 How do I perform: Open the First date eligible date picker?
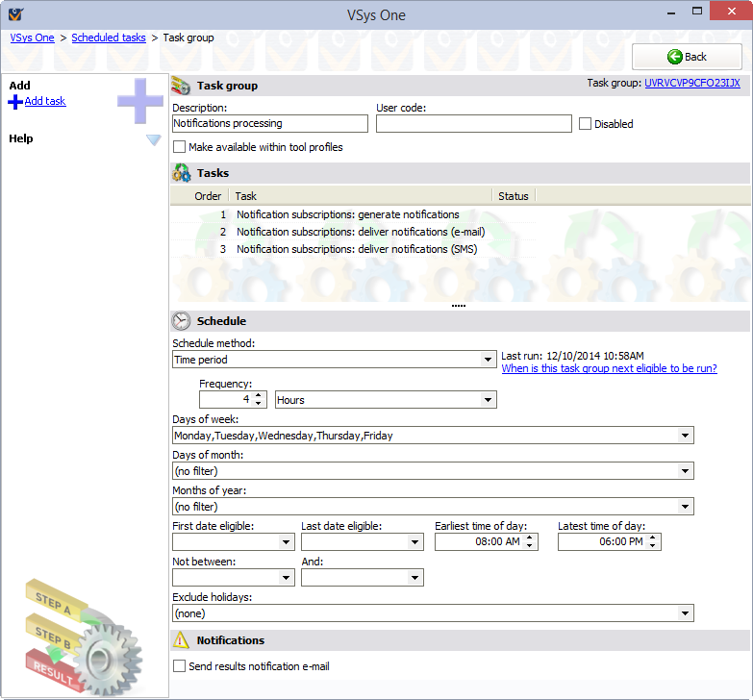pyautogui.click(x=286, y=542)
